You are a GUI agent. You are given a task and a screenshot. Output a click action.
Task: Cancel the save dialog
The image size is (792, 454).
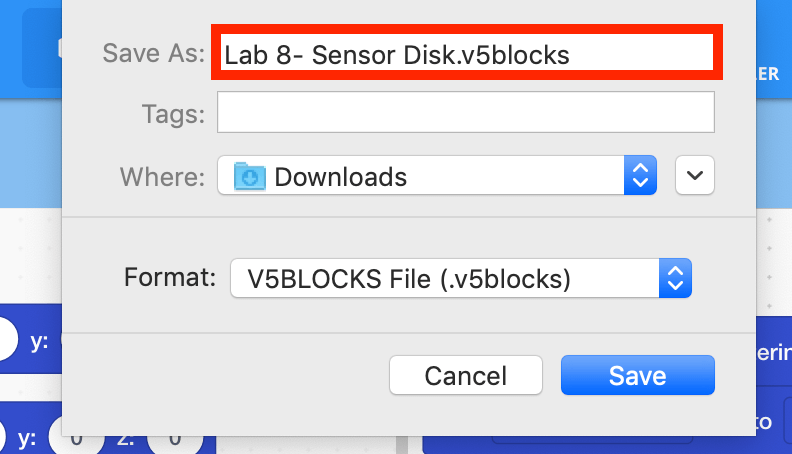[466, 375]
